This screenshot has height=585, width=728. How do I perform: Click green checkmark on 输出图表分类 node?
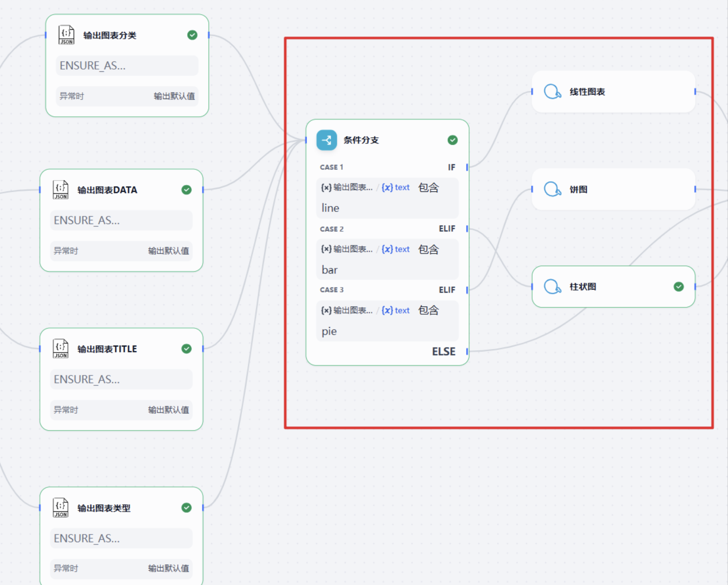tap(192, 35)
